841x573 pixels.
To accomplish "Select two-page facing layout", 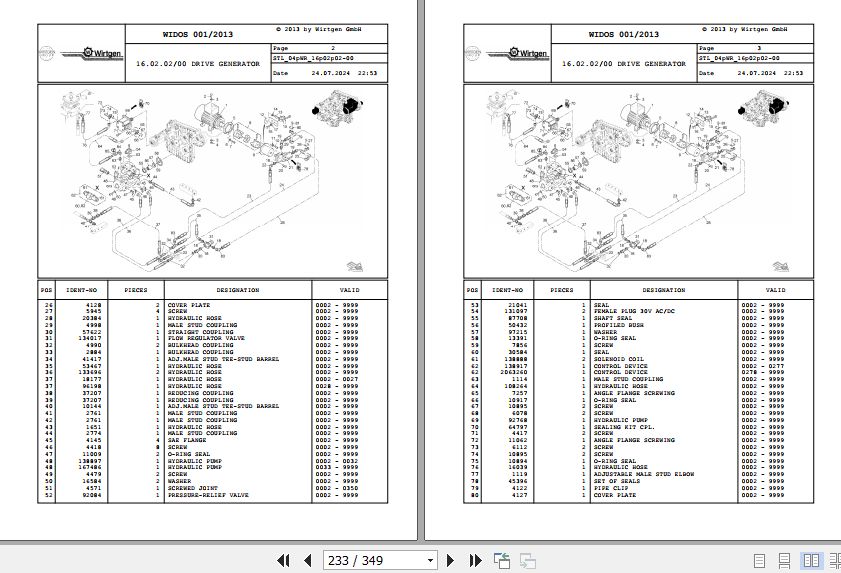I will click(x=811, y=561).
